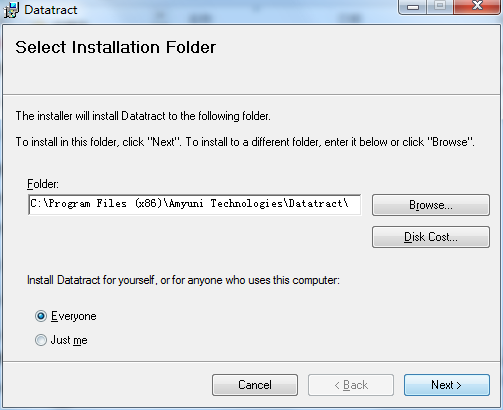This screenshot has width=503, height=410.
Task: Click the 'To install in this folder' instruction line
Action: click(245, 142)
